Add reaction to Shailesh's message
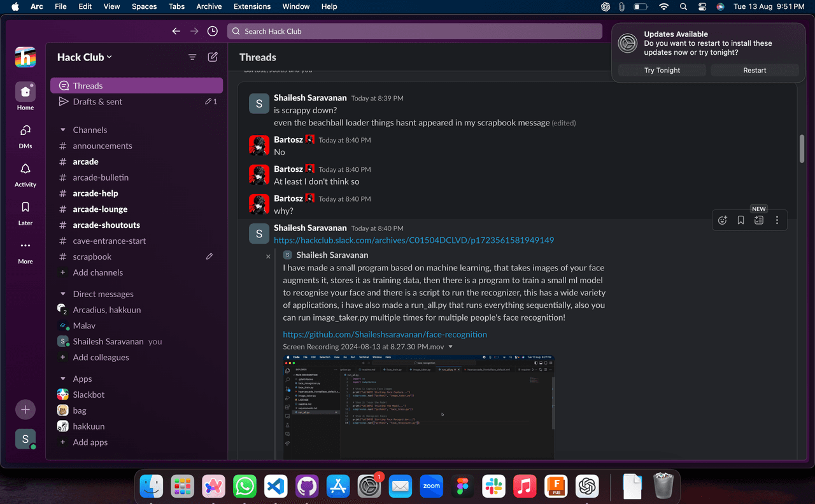The width and height of the screenshot is (815, 504). (722, 220)
